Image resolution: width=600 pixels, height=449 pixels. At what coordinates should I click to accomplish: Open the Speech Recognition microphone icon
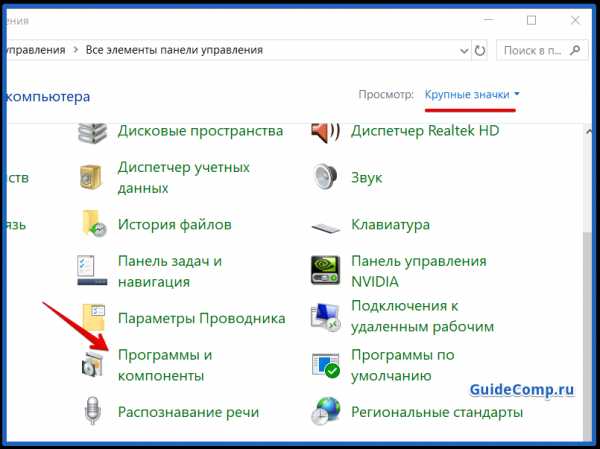click(92, 411)
